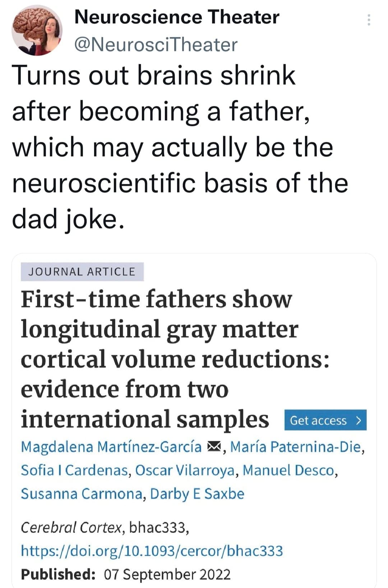Open the @NeurosciTheater handle
This screenshot has height=588, width=388.
pyautogui.click(x=156, y=45)
